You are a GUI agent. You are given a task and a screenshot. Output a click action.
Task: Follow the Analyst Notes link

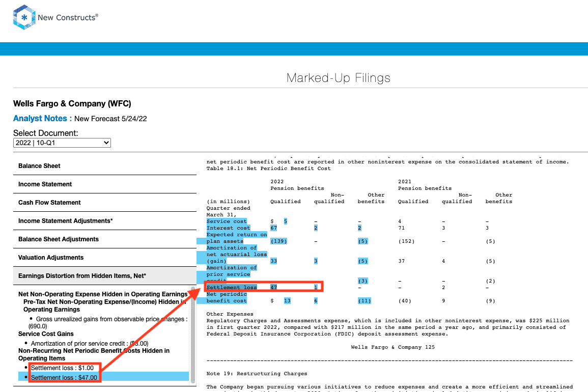coord(42,119)
